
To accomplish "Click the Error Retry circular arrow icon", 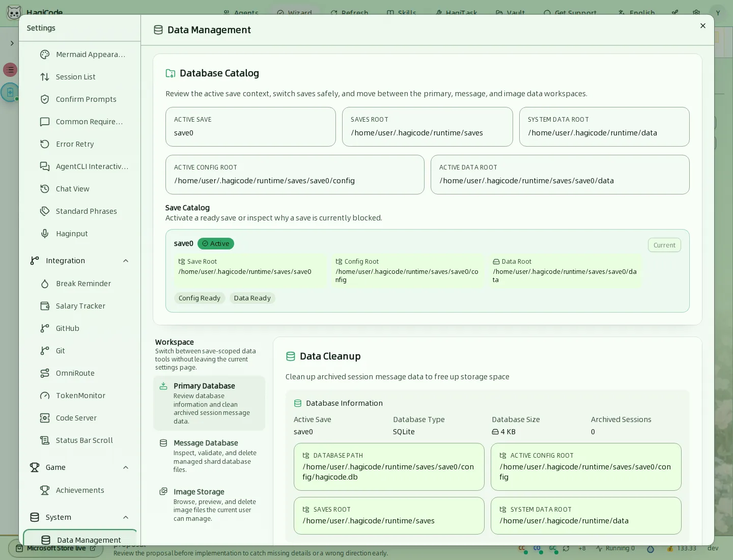I will pos(45,144).
